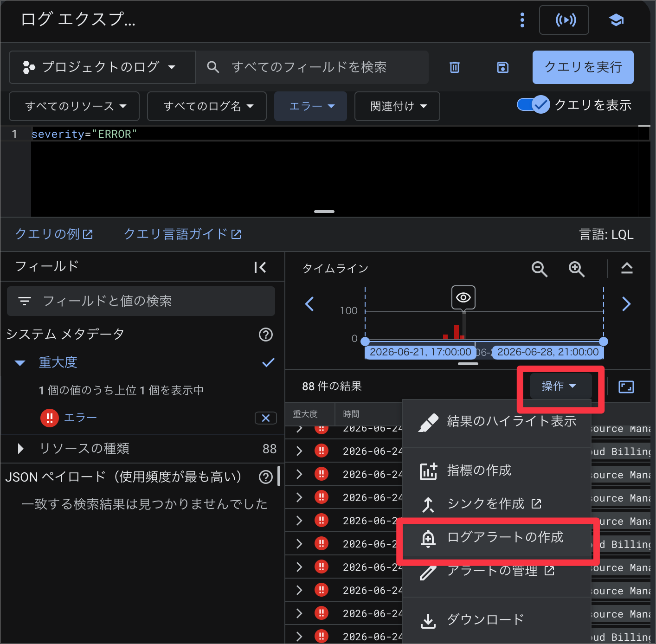Open the 関連付け dropdown
Screen dimensions: 656x644
click(x=397, y=106)
